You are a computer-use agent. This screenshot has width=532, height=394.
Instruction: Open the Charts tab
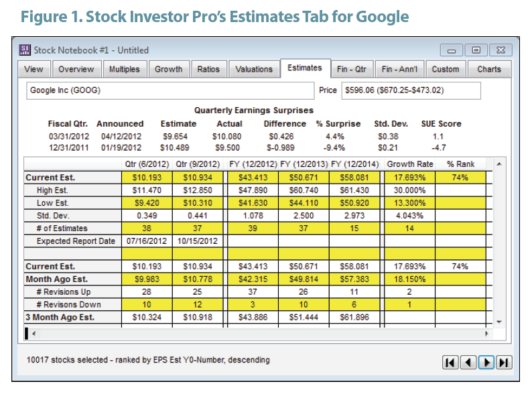pos(489,69)
